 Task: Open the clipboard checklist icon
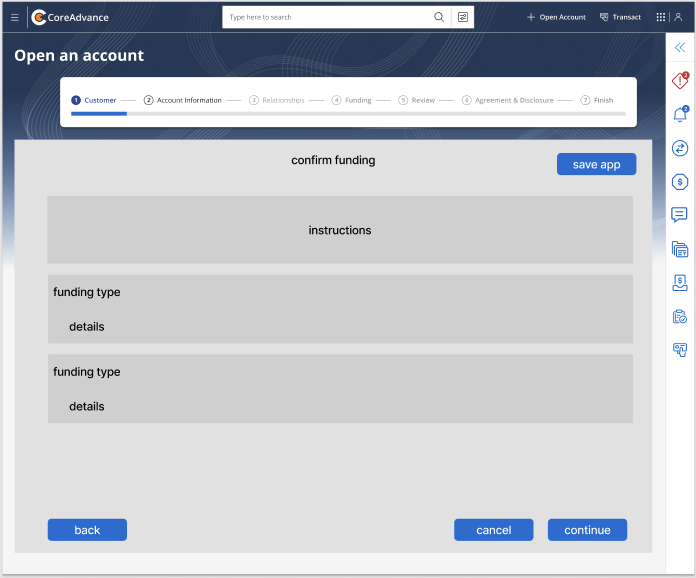coord(680,317)
